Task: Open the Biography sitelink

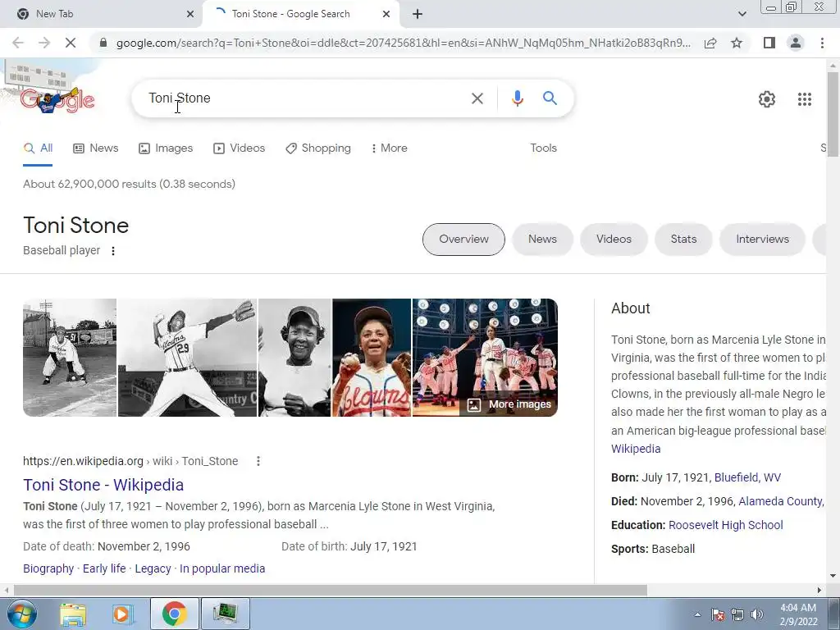Action: coord(48,569)
